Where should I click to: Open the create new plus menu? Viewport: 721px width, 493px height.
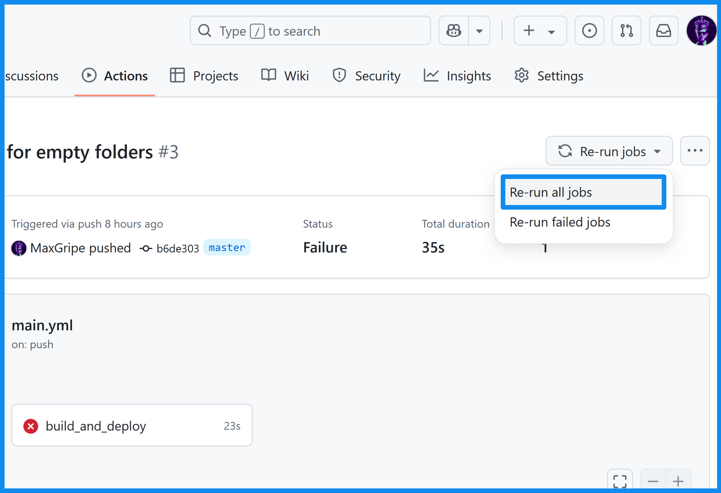coord(539,31)
